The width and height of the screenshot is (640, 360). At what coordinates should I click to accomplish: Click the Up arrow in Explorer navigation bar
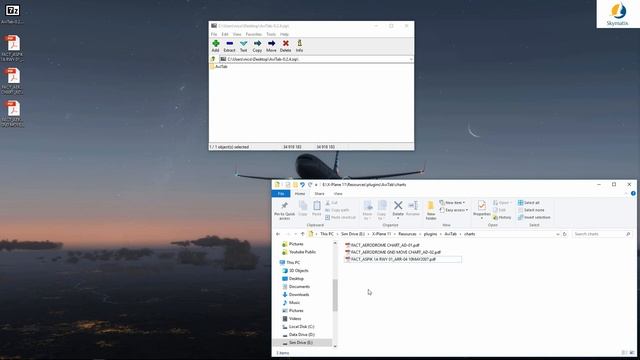point(302,234)
